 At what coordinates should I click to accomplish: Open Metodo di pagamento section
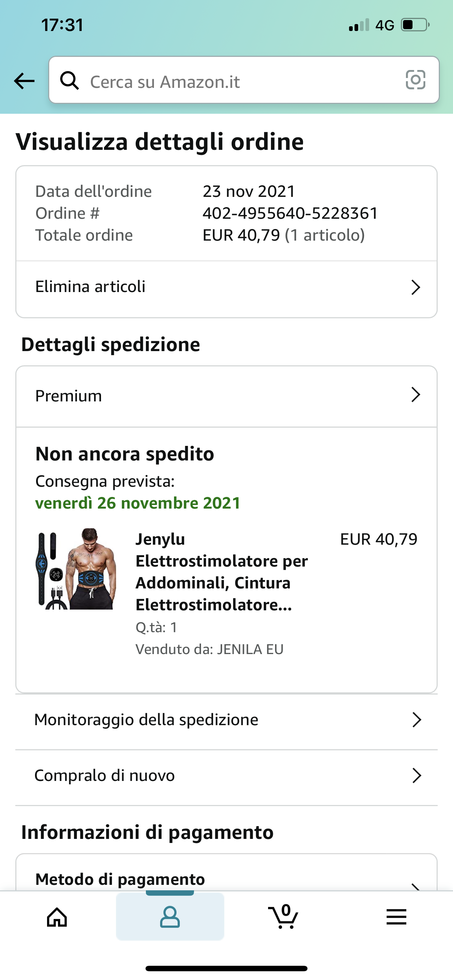coord(120,879)
